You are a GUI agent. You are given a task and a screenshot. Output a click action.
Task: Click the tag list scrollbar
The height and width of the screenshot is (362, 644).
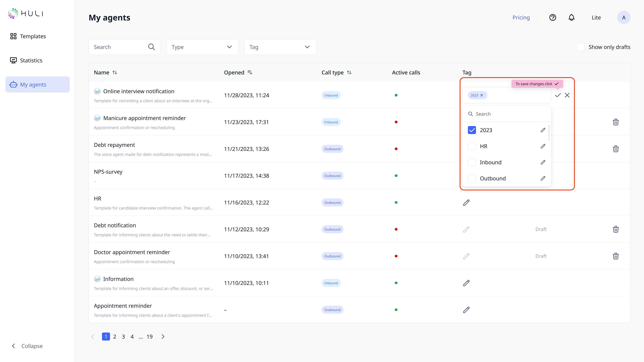[549, 132]
